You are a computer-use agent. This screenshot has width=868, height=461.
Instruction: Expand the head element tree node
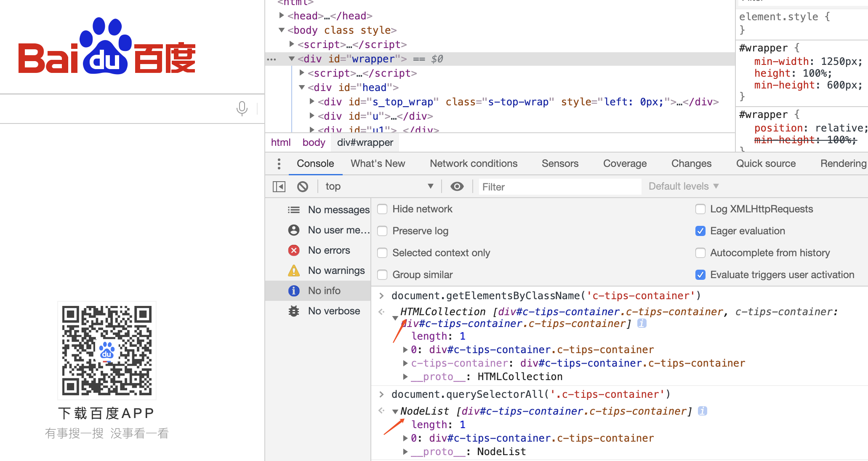tap(282, 16)
